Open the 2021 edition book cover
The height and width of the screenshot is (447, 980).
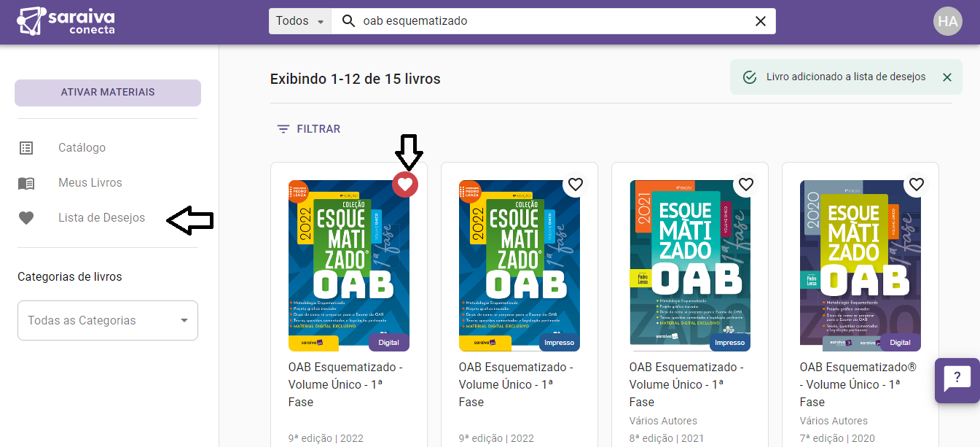(x=690, y=265)
